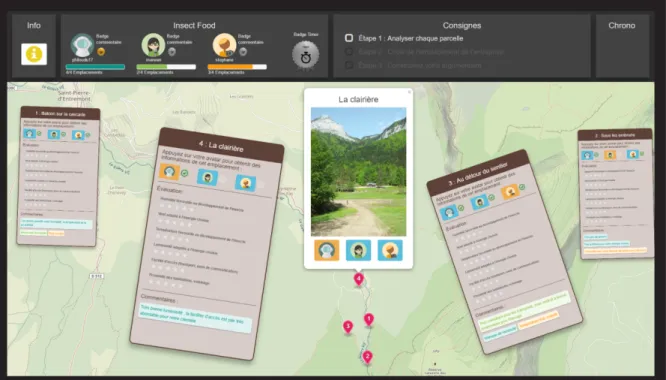Click the third avatar on card 1

coord(78,135)
